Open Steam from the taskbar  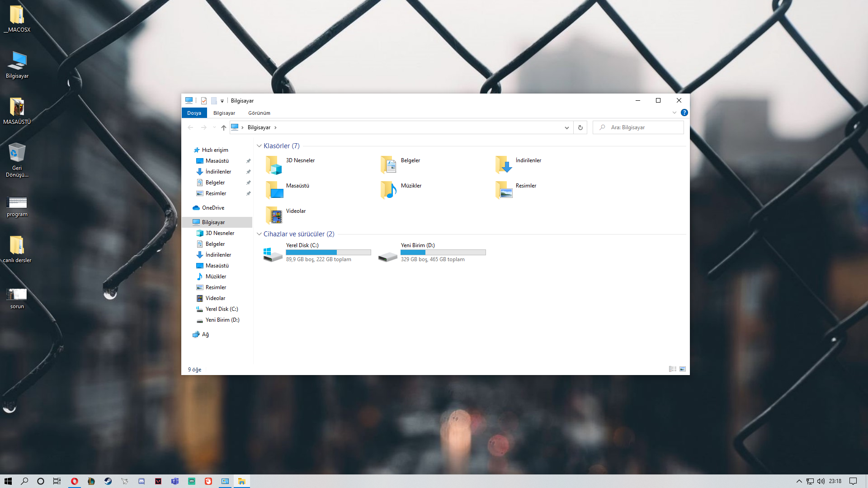tap(108, 481)
